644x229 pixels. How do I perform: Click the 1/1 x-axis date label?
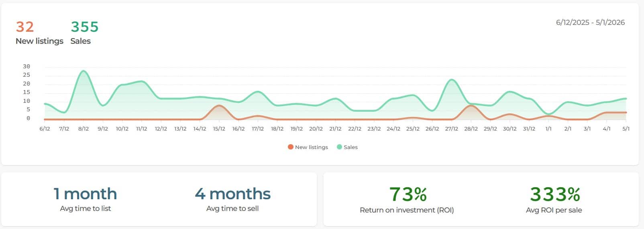(x=548, y=129)
